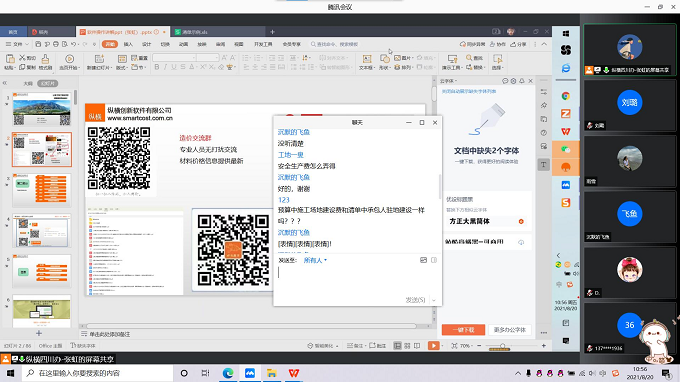The height and width of the screenshot is (382, 680).
Task: Switch to the spreadsheet .xls document tab
Action: pos(219,32)
